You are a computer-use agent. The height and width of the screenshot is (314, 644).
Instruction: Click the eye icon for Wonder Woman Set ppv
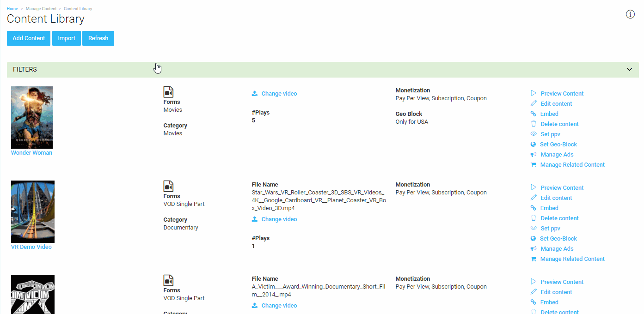click(x=534, y=134)
